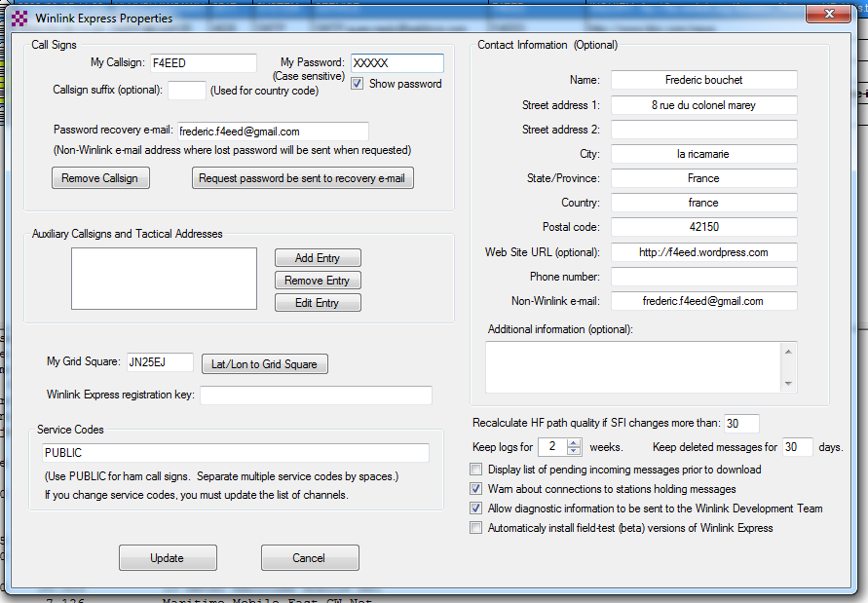Screen dimensions: 868x603
Task: Click the Remove Entry button
Action: (x=318, y=281)
